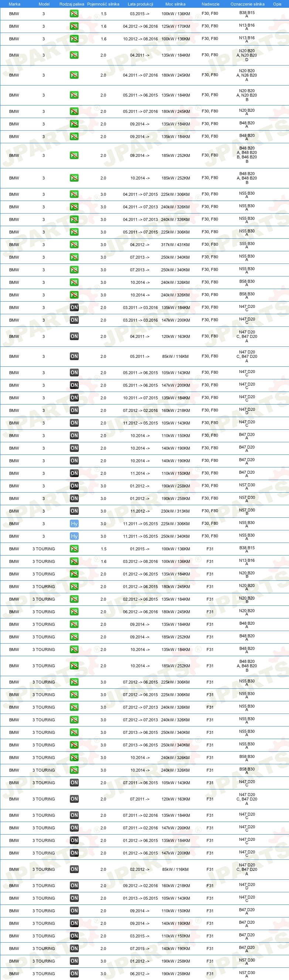Click the Marka column header
289x980 pixels.
[14, 4]
